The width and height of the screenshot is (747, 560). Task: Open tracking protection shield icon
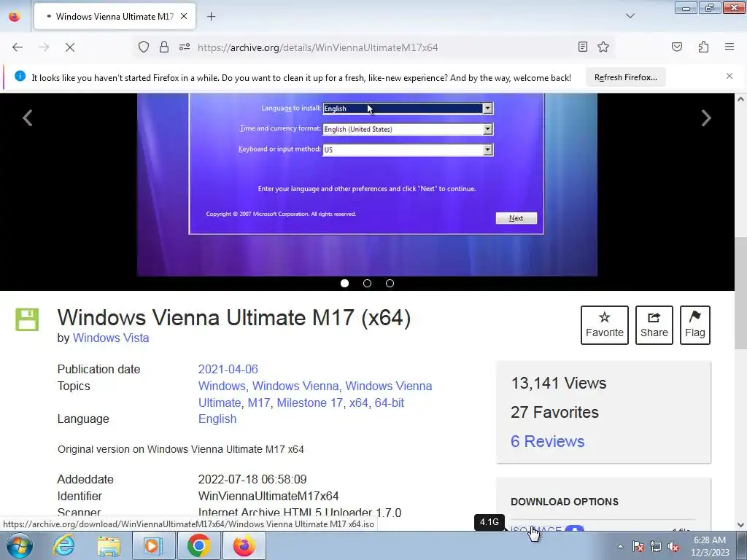(144, 47)
